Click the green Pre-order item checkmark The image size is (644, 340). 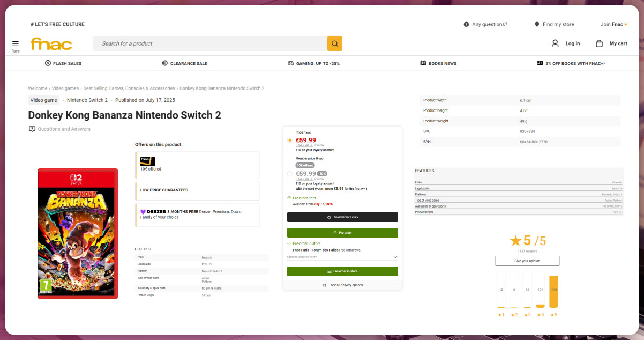289,198
